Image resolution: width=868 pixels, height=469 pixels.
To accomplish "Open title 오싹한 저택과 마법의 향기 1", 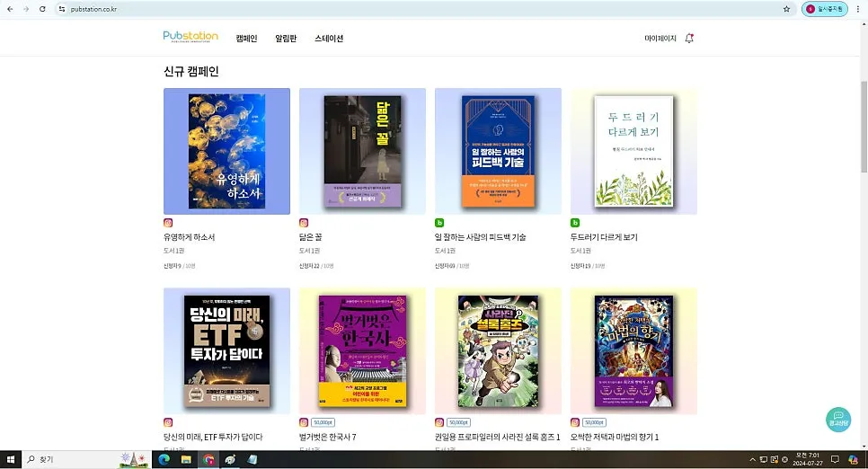I will click(615, 437).
